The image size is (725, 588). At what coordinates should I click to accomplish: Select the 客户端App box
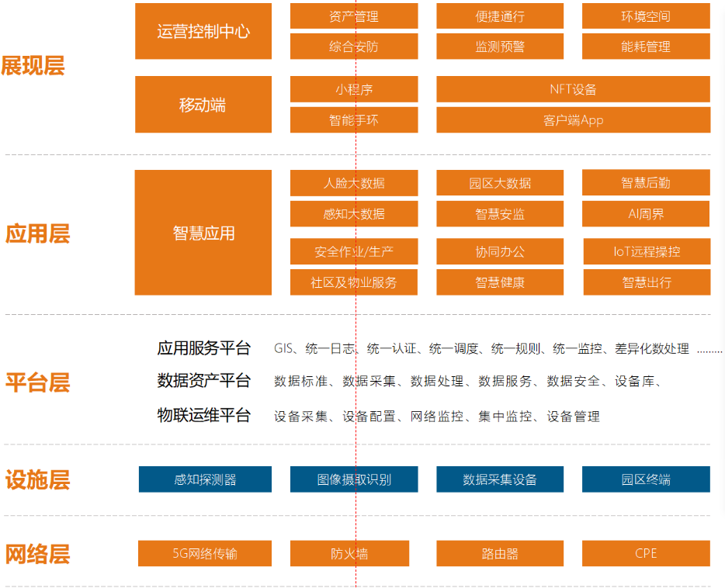[x=573, y=120]
